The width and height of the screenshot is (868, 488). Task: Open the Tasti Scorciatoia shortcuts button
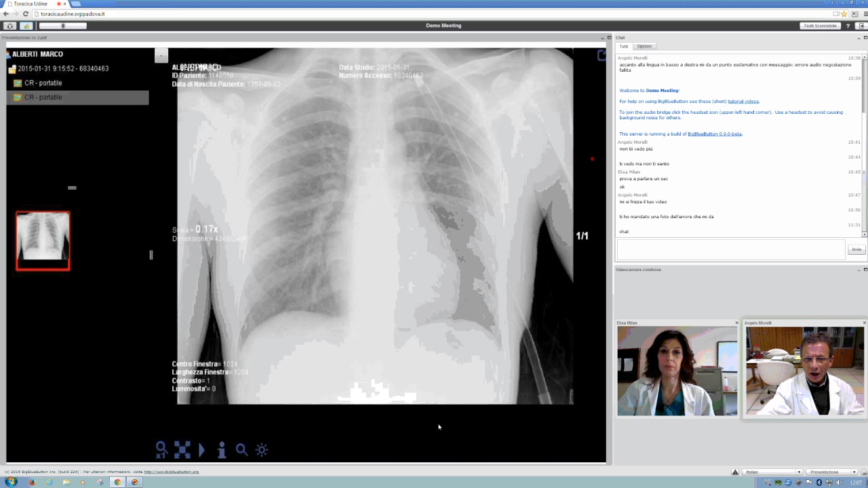pyautogui.click(x=821, y=26)
